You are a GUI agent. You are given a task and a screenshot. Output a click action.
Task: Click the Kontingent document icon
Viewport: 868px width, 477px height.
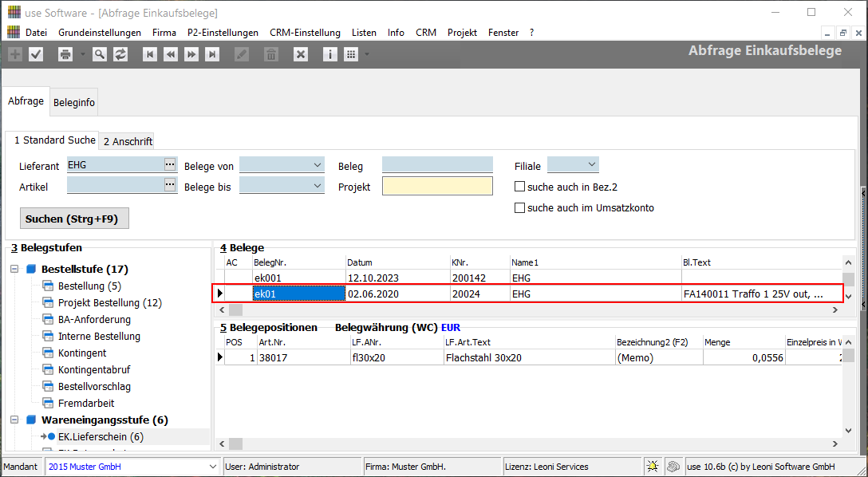pos(48,353)
